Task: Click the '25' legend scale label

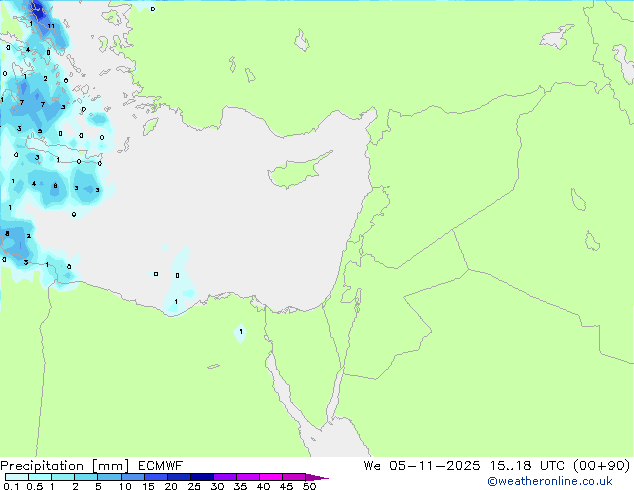Action: point(194,486)
